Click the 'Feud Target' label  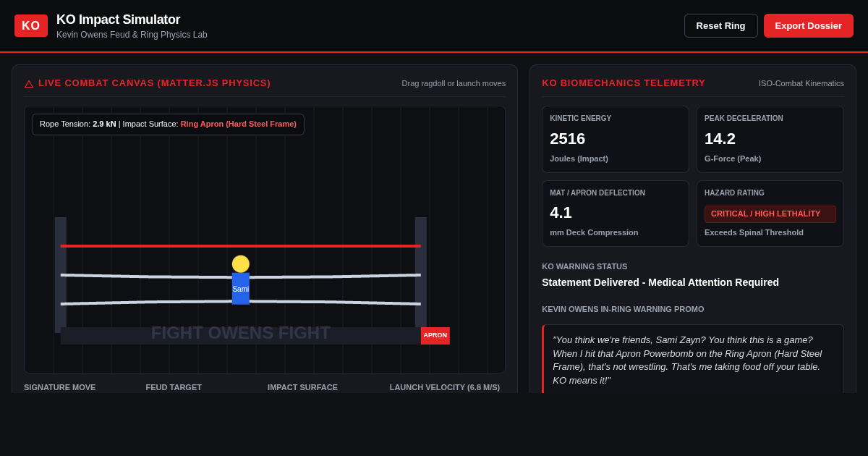tap(174, 387)
